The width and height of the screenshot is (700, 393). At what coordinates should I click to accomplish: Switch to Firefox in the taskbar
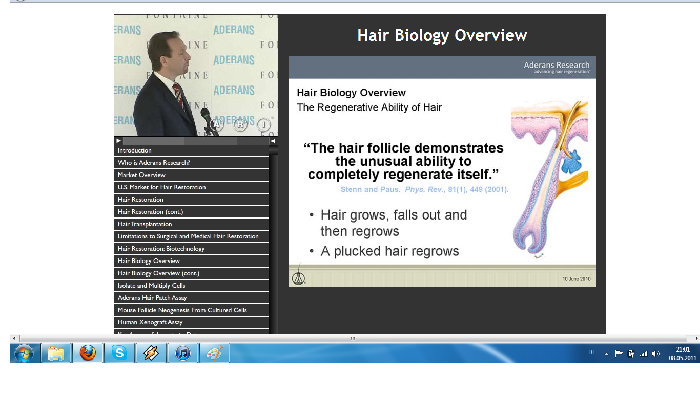88,353
